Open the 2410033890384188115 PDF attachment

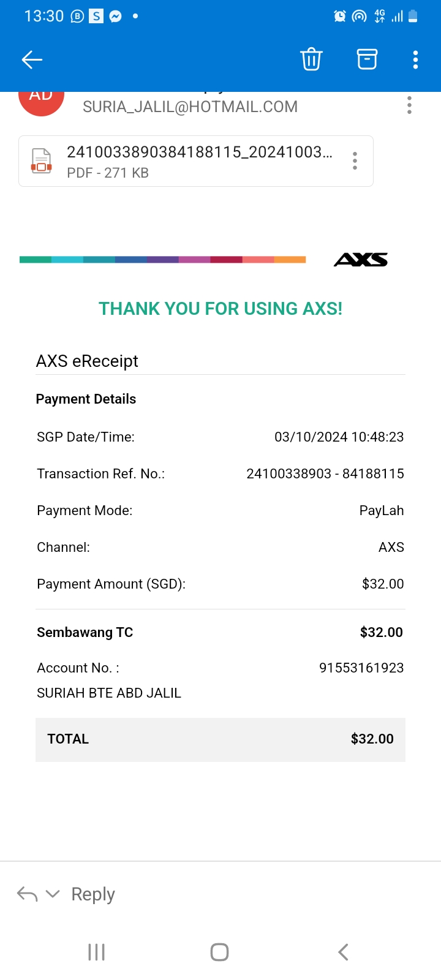coord(196,161)
